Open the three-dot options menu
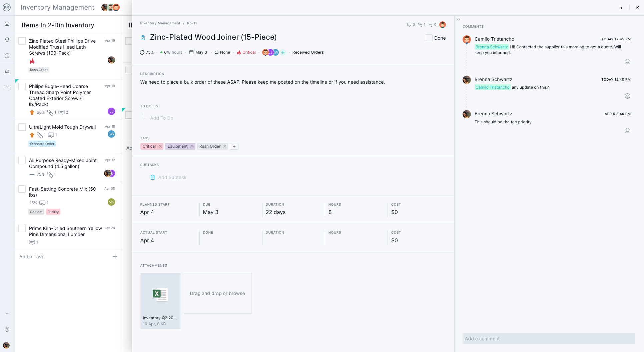This screenshot has width=644, height=352. [621, 7]
